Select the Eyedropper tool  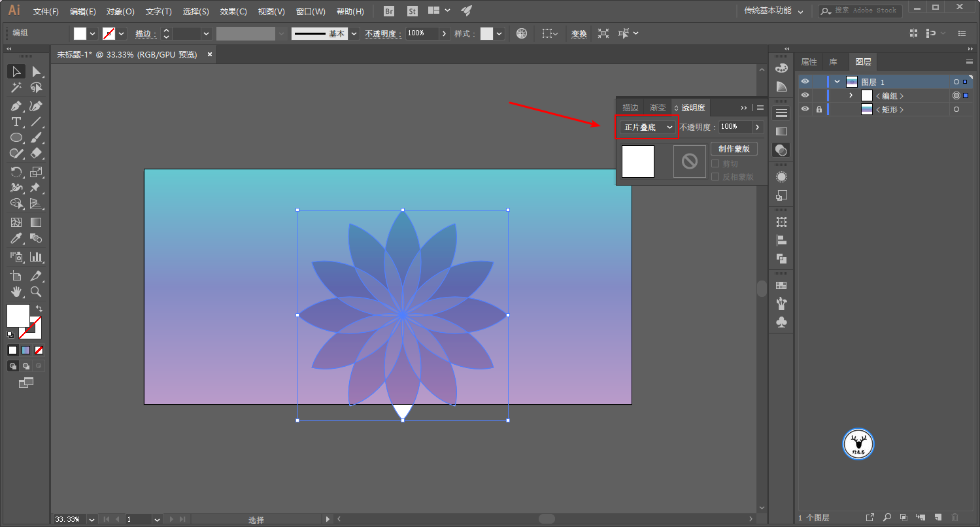pos(16,238)
